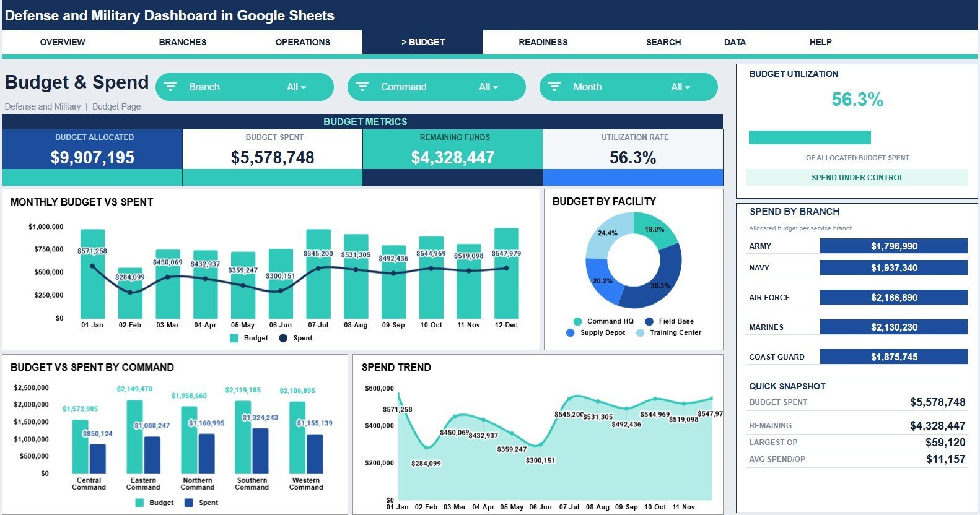The image size is (980, 515).
Task: Switch to the BRANCHES tab
Action: point(183,42)
